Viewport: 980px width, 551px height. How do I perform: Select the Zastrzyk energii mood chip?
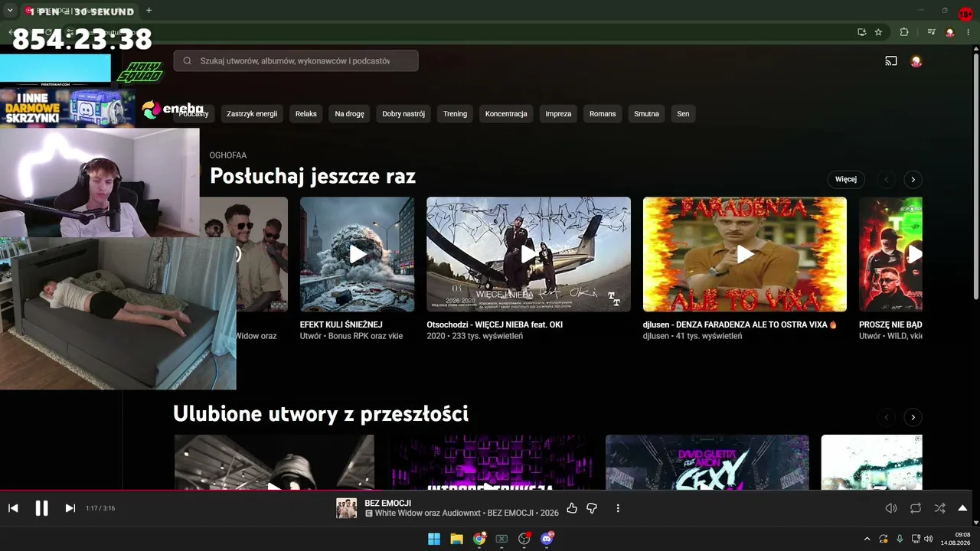(252, 114)
